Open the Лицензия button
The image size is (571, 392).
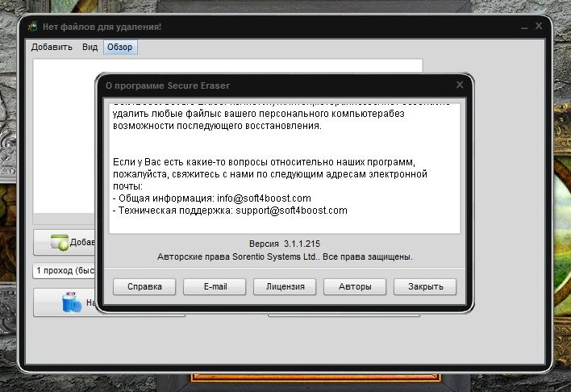click(x=285, y=286)
